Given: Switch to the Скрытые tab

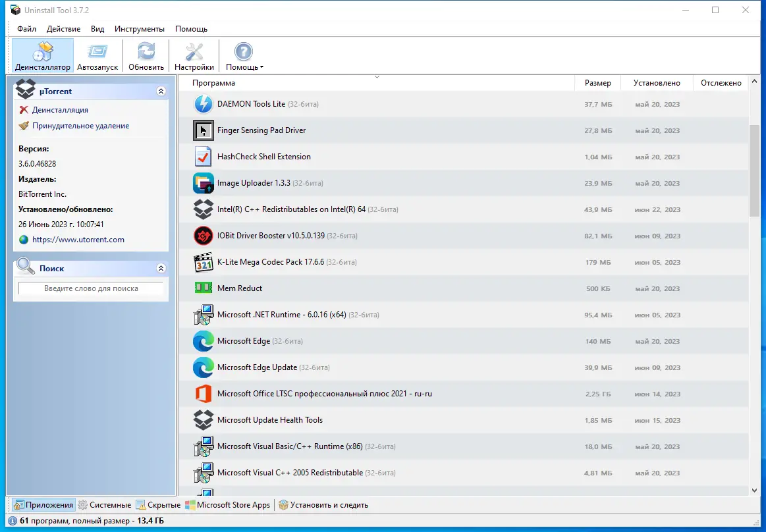Looking at the screenshot, I should 158,505.
